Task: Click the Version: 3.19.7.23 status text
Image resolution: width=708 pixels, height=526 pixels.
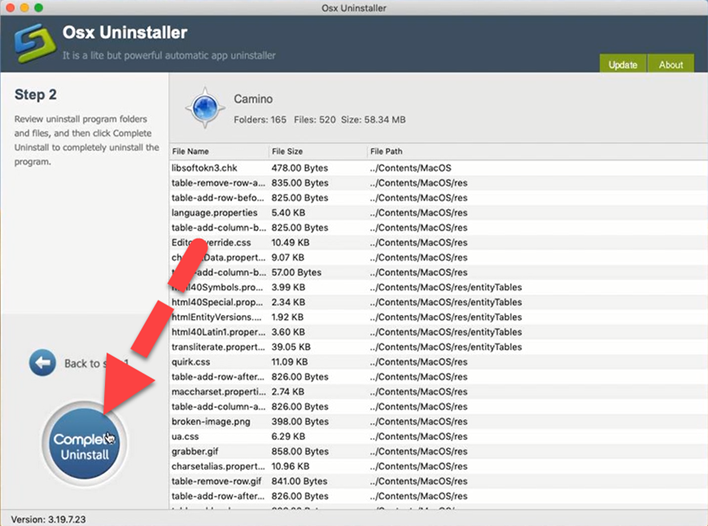Action: click(48, 519)
